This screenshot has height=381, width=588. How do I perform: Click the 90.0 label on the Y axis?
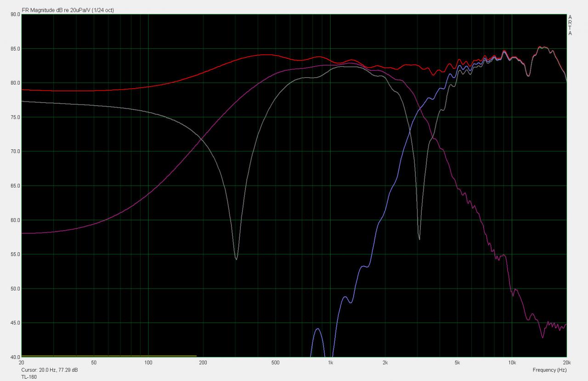coord(15,14)
